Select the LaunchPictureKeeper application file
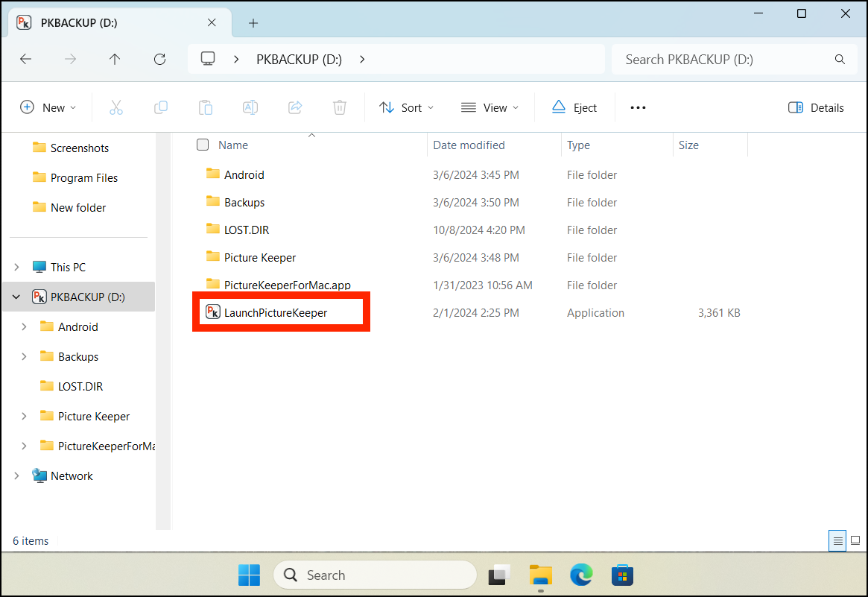Image resolution: width=868 pixels, height=597 pixels. 275,312
